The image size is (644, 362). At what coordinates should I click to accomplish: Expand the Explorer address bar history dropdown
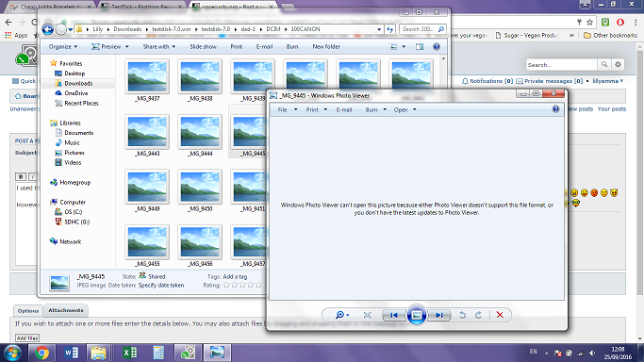(379, 29)
